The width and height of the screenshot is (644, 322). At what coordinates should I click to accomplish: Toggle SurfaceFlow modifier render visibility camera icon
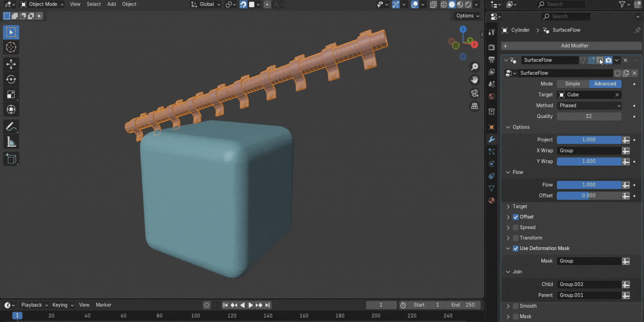(x=609, y=60)
